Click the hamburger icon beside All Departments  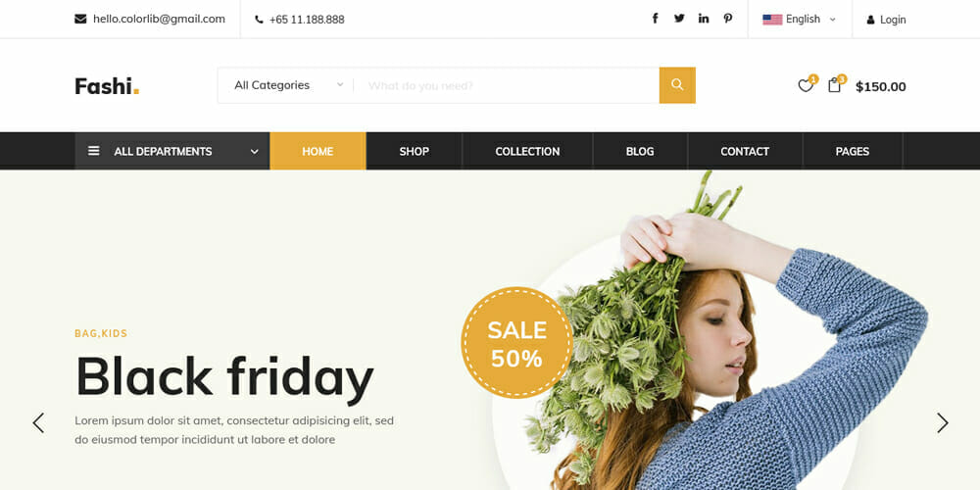coord(94,151)
